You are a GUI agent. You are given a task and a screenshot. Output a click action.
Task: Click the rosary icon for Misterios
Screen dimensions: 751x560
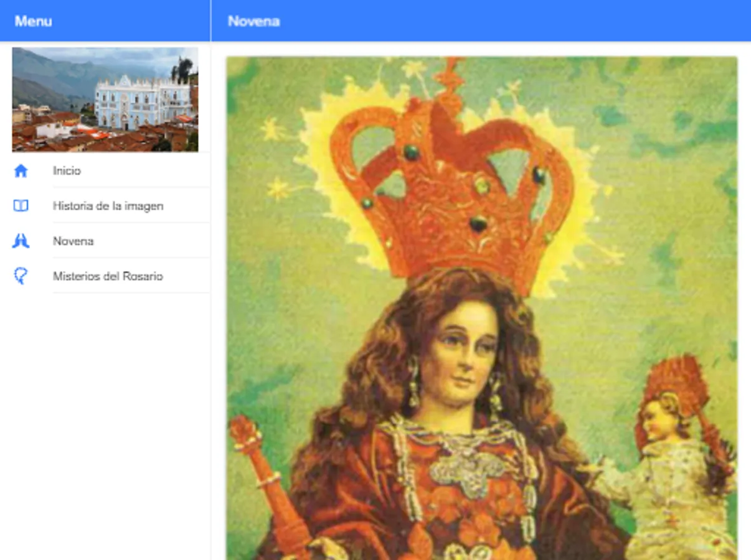click(21, 276)
